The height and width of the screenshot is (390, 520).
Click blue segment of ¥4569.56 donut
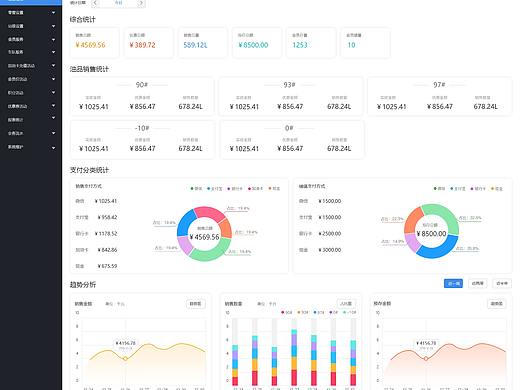point(185,223)
